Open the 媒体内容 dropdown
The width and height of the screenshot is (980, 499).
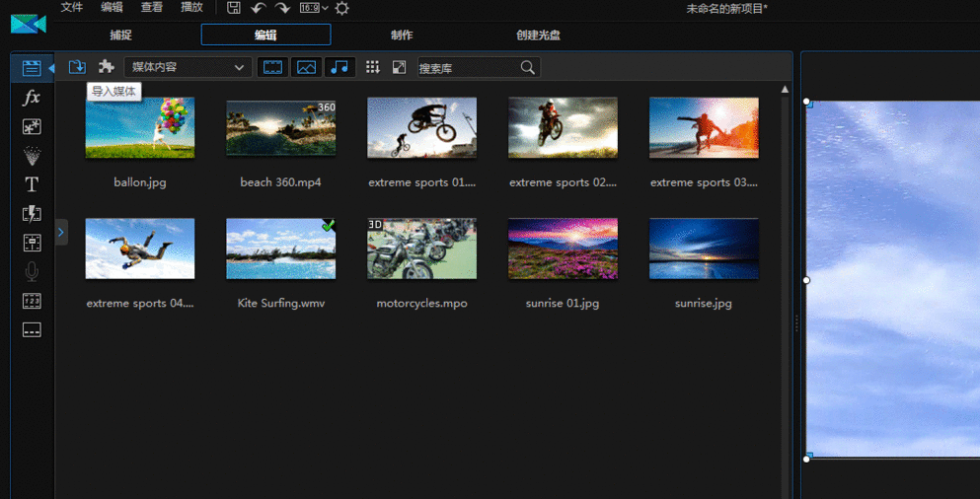click(x=188, y=67)
